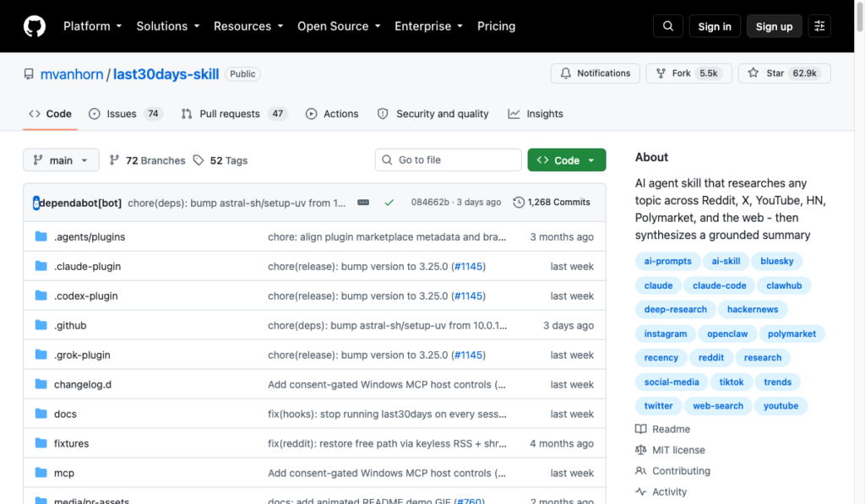The width and height of the screenshot is (865, 504).
Task: Click the MIT license scale icon
Action: (x=640, y=450)
